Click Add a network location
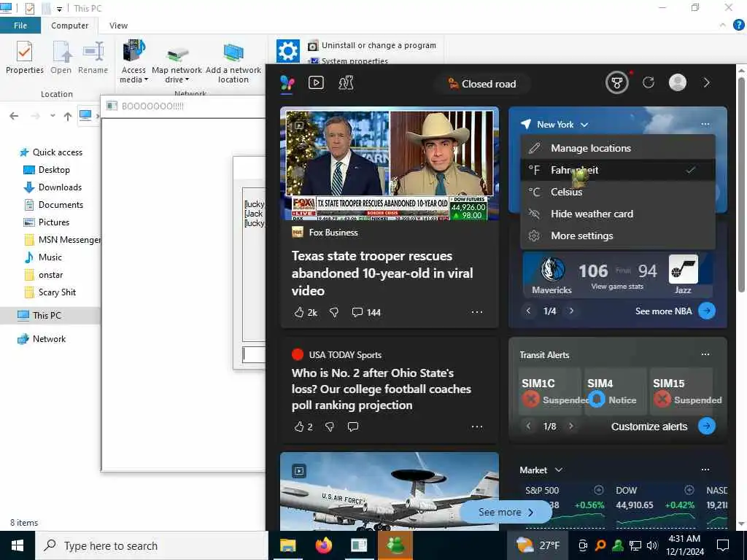 233,63
